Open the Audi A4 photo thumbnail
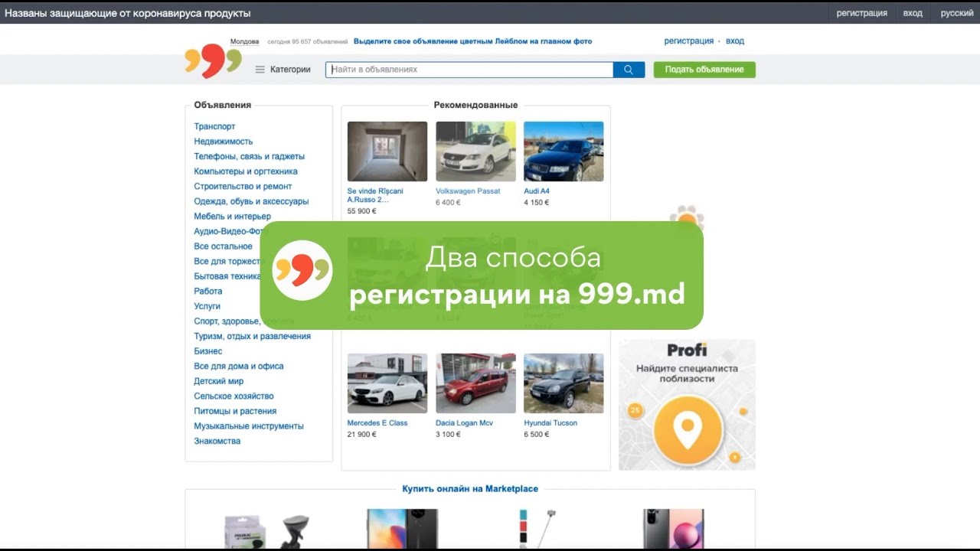This screenshot has width=980, height=551. [x=563, y=152]
